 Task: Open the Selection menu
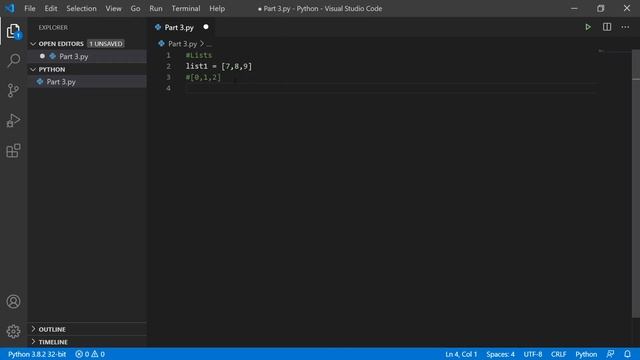[81, 8]
